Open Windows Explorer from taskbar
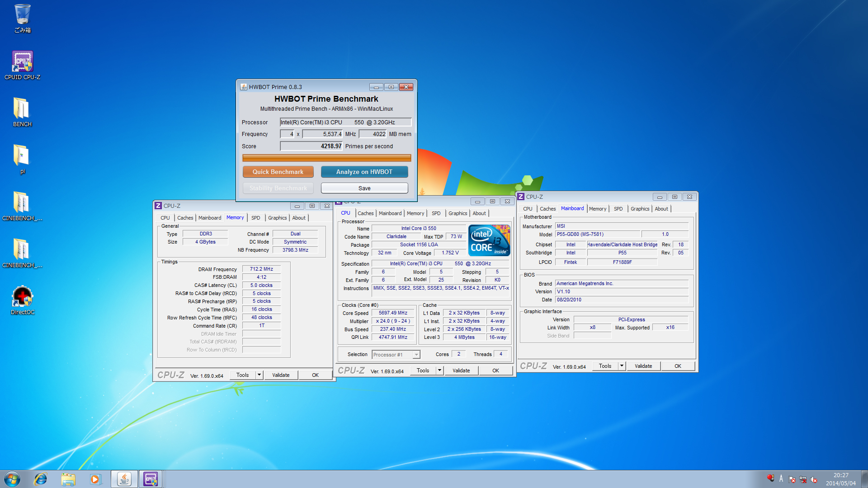 (68, 479)
